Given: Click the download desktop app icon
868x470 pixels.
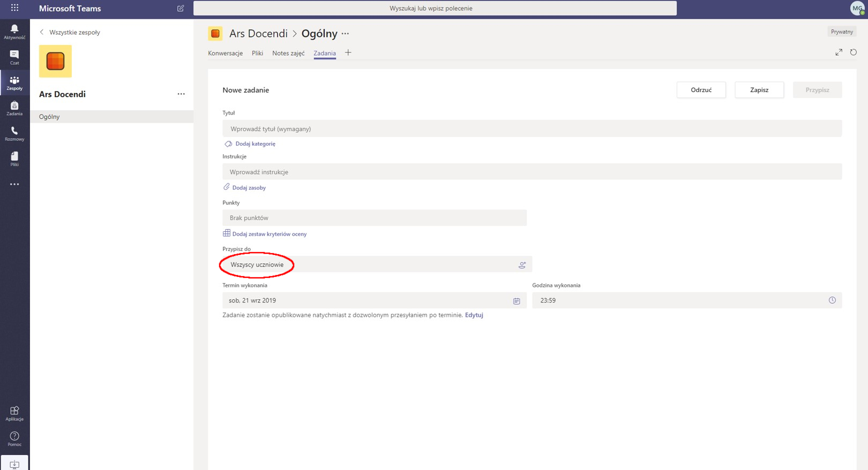Looking at the screenshot, I should tap(14, 464).
